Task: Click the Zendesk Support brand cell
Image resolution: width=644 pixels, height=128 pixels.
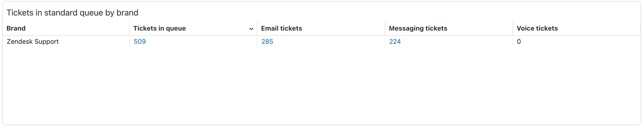Action: [x=33, y=42]
